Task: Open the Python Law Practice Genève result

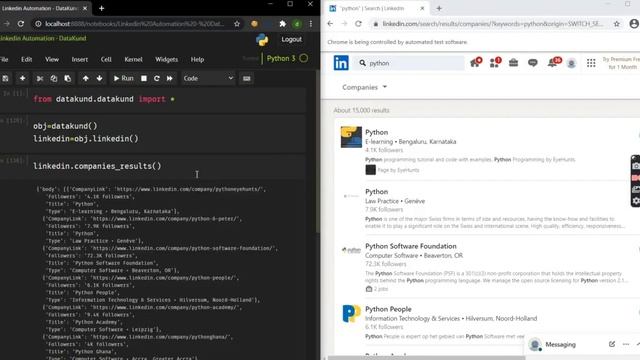Action: pyautogui.click(x=376, y=192)
